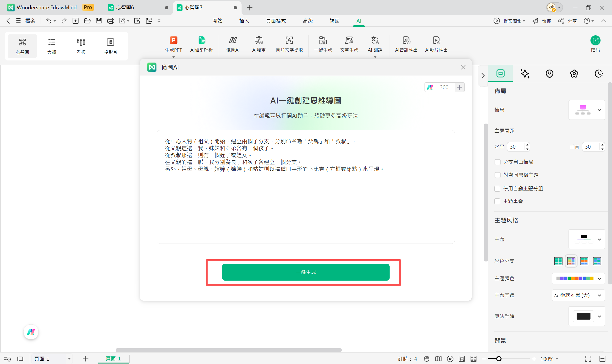The image size is (612, 364).
Task: Open the 圖片文字提取 tool
Action: tap(289, 44)
